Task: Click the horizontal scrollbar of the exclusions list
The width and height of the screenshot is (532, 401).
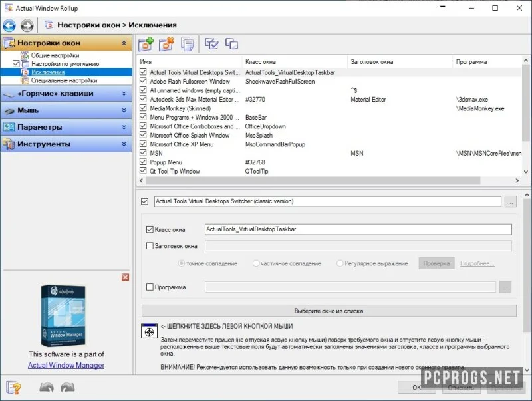Action: [x=313, y=180]
